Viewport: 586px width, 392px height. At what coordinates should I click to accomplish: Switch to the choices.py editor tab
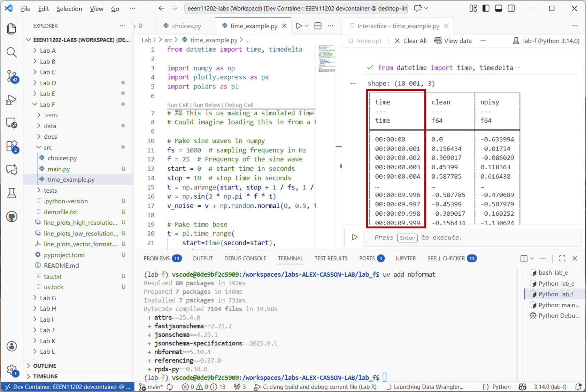[x=186, y=26]
